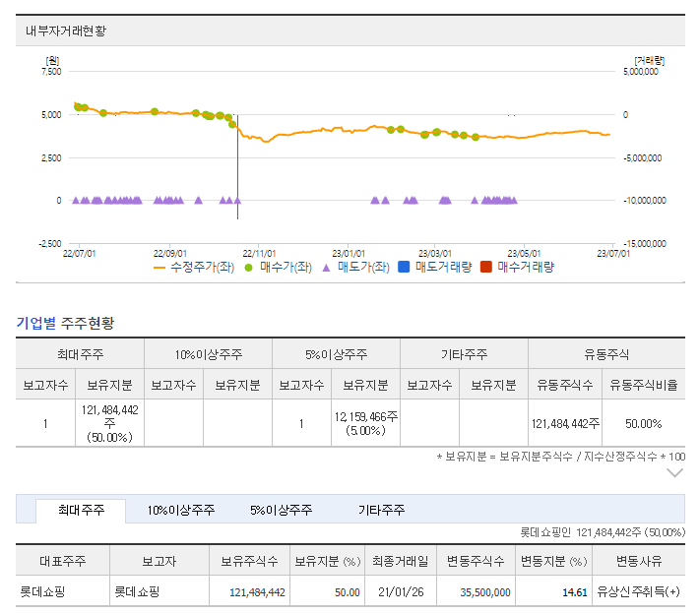Image resolution: width=700 pixels, height=614 pixels.
Task: Click the 23/05/01 x-axis date label
Action: (x=524, y=254)
